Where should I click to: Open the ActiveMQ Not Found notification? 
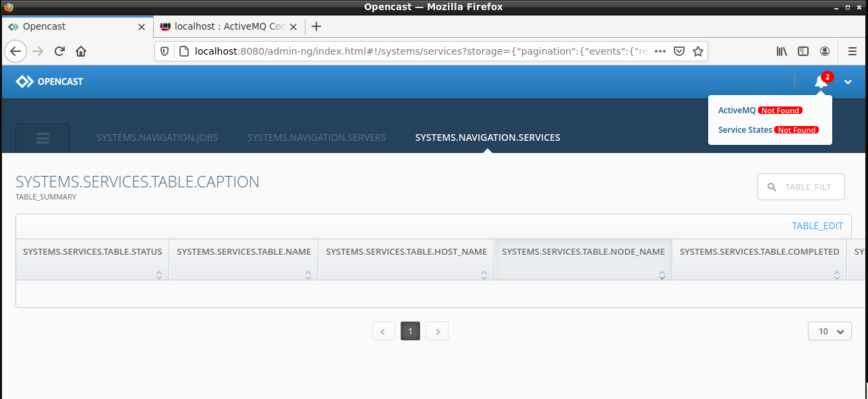click(x=736, y=110)
